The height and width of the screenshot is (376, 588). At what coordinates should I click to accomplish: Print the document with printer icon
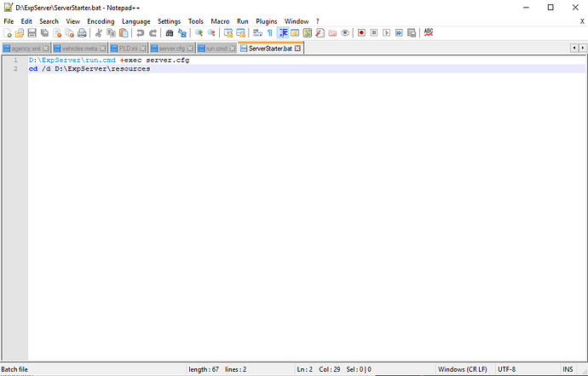coord(82,33)
